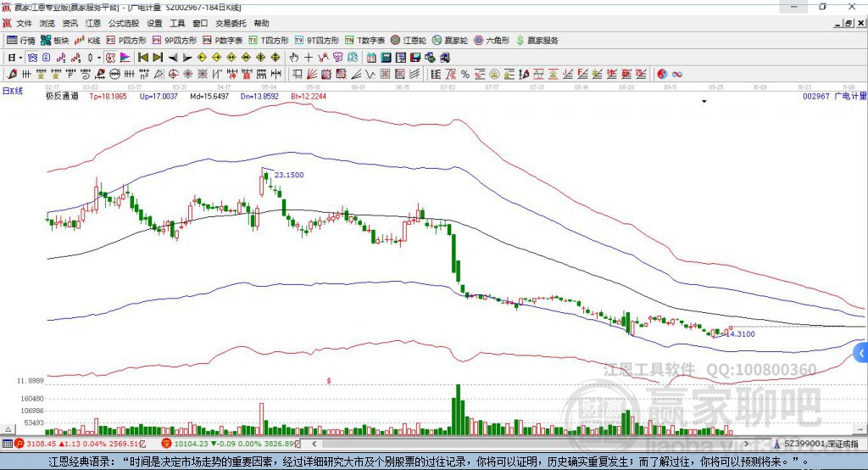This screenshot has width=868, height=470.
Task: Open the 工具 menu
Action: click(x=177, y=23)
